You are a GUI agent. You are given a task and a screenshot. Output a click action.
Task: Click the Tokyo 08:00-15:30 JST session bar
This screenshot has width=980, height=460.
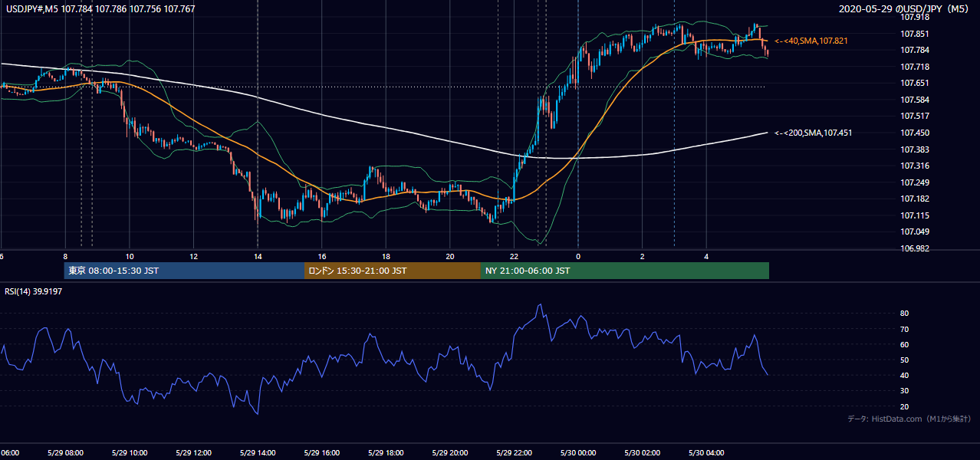[x=184, y=271]
